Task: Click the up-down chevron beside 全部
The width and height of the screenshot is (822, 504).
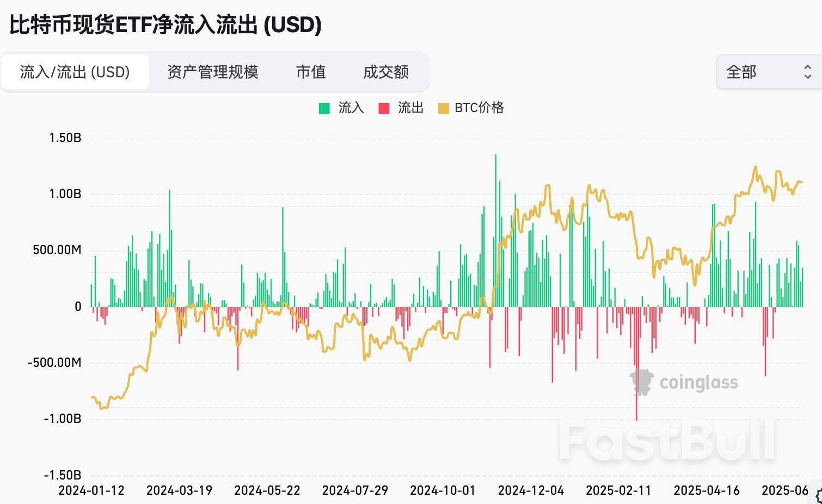Action: tap(808, 72)
